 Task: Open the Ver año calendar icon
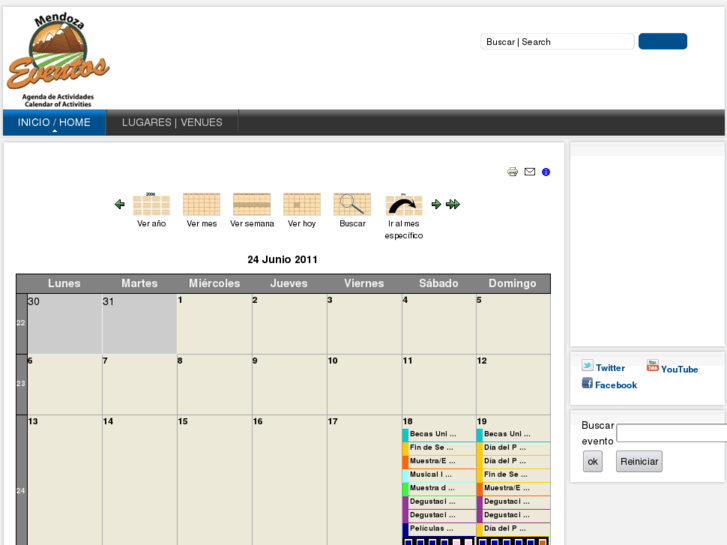pyautogui.click(x=151, y=204)
